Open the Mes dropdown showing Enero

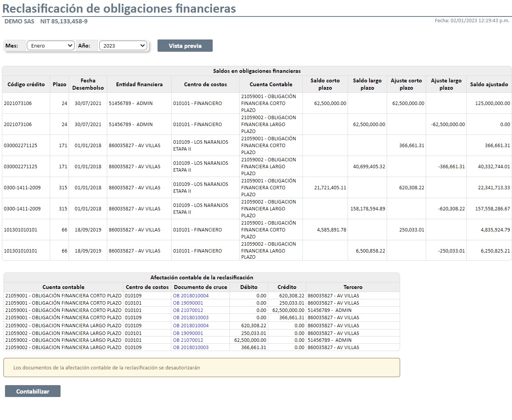(50, 46)
